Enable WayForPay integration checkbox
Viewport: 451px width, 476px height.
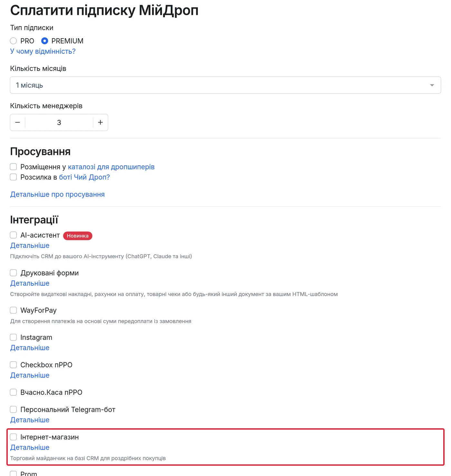[x=13, y=310]
